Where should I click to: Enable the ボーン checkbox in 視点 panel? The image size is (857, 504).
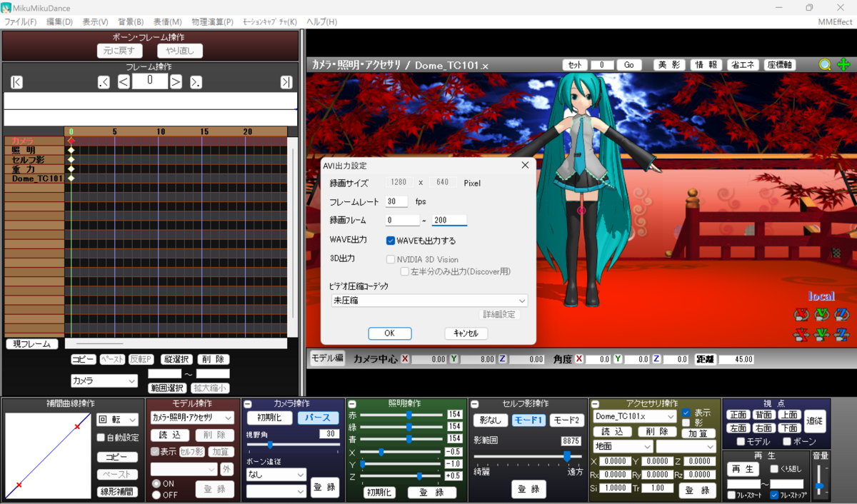click(787, 442)
